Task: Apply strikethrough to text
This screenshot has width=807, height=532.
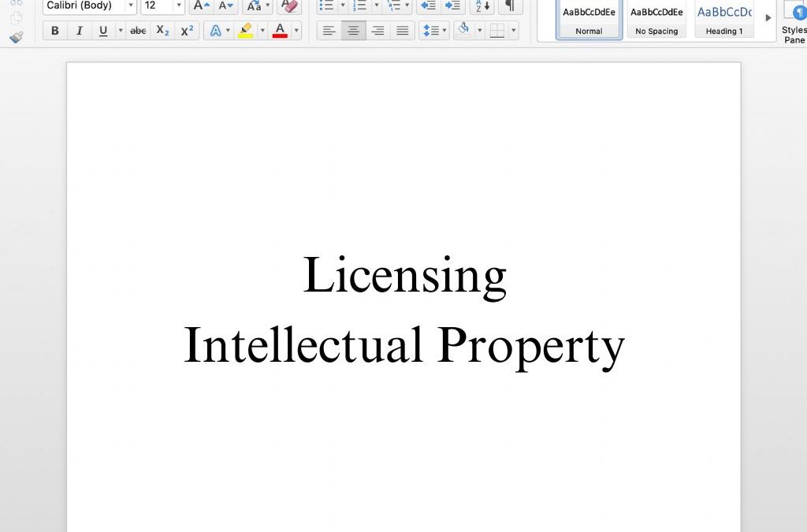Action: [138, 31]
